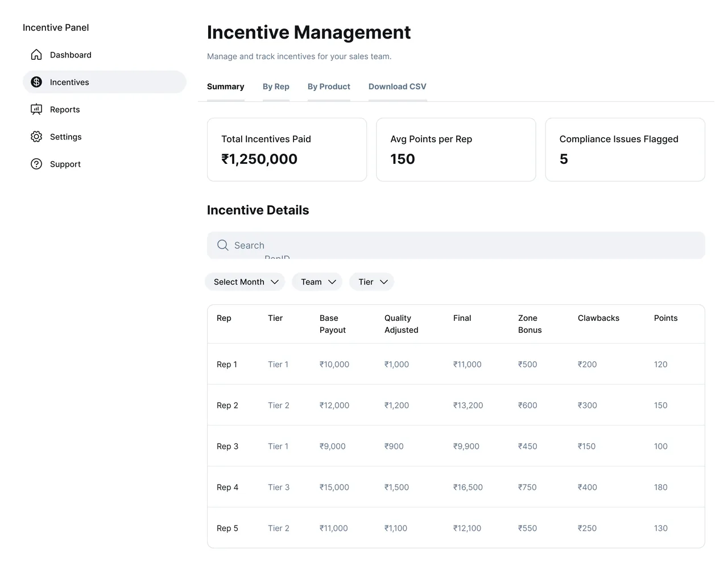Click the Final column header

462,318
